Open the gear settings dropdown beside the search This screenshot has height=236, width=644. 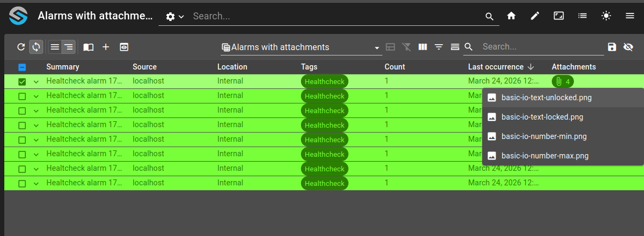click(x=175, y=16)
